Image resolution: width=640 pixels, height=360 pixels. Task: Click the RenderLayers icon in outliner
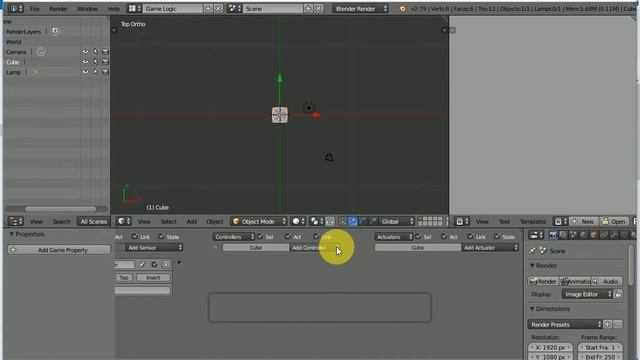[x=55, y=31]
